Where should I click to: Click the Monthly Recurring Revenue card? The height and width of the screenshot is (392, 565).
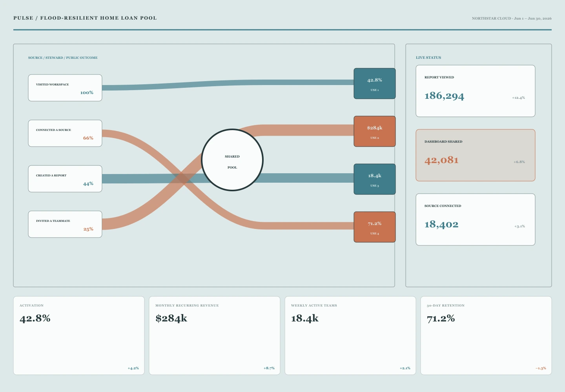tap(215, 336)
